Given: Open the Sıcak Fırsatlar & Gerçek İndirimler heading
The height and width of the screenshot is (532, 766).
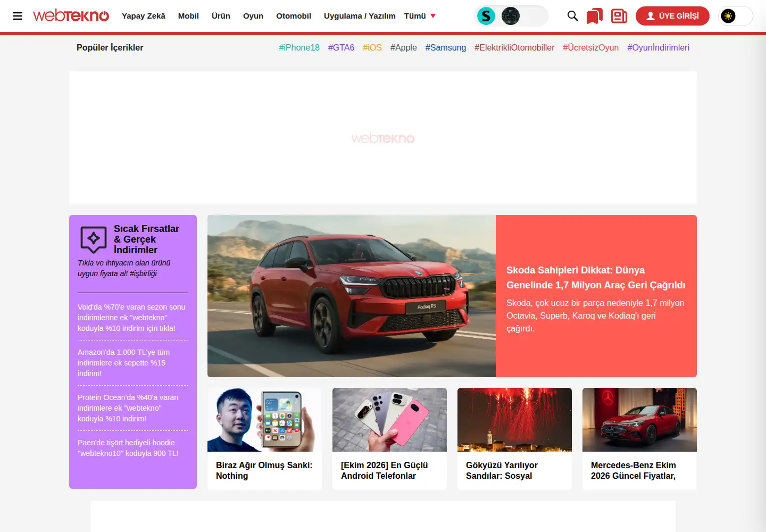Looking at the screenshot, I should tap(146, 239).
